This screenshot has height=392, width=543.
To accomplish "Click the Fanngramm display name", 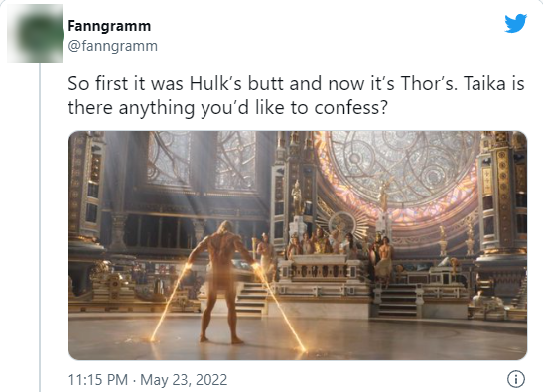I will point(109,26).
